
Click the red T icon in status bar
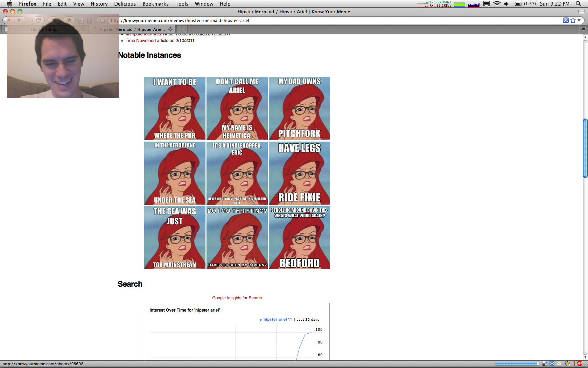pyautogui.click(x=574, y=363)
